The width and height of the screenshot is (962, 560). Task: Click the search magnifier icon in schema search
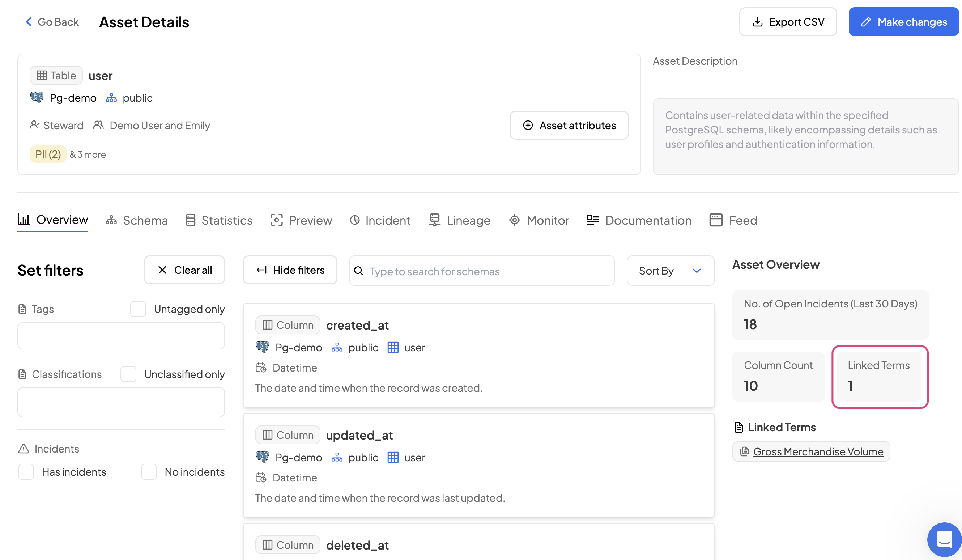point(358,271)
